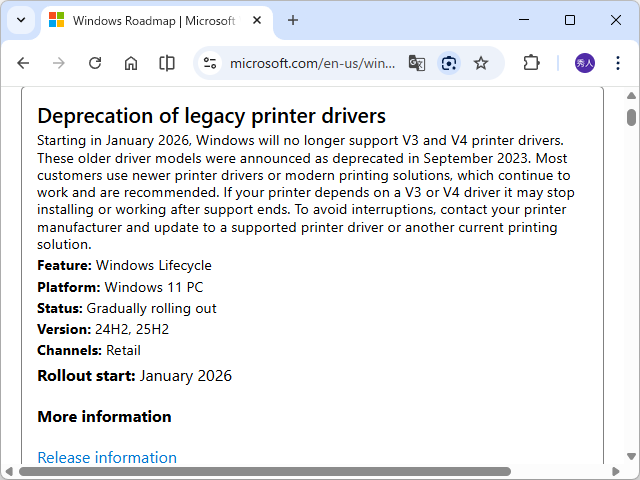
Task: Open the Extensions puzzle icon
Action: (531, 63)
